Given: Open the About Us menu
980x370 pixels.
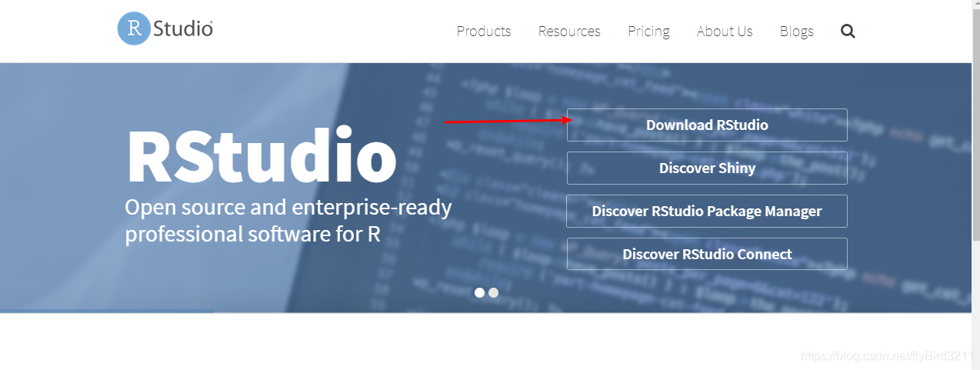Looking at the screenshot, I should (725, 32).
